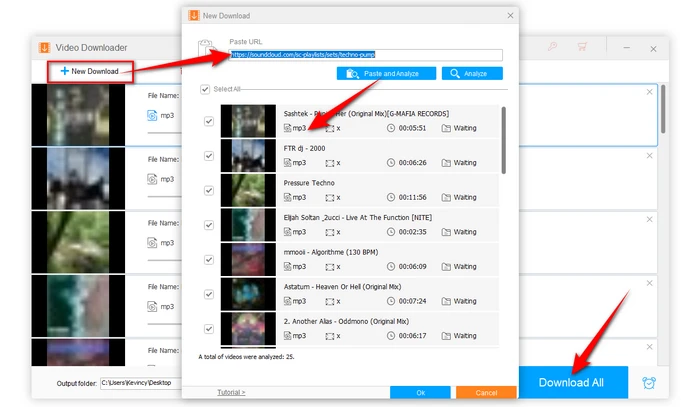700x407 pixels.
Task: Uncheck the Elijah Soltan track checkbox
Action: [x=208, y=225]
